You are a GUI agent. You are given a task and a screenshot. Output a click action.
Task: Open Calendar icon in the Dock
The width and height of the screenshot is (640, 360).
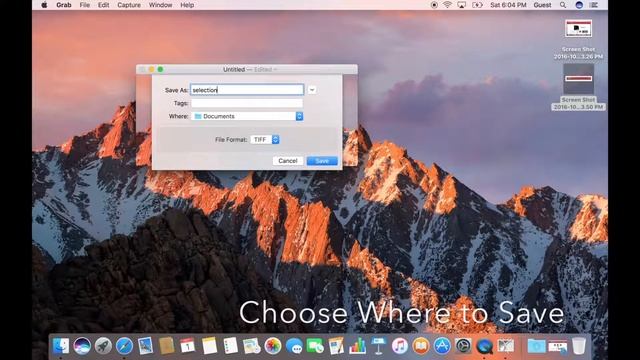coord(187,346)
